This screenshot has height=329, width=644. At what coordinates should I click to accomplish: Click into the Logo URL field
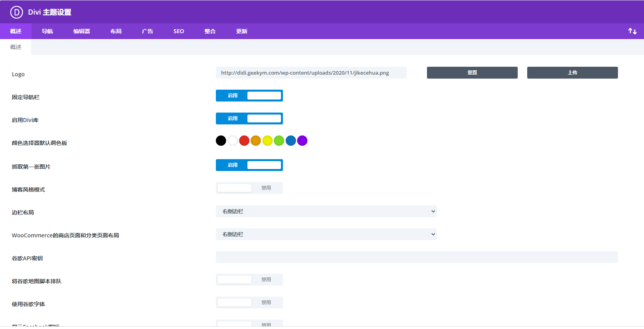[311, 73]
